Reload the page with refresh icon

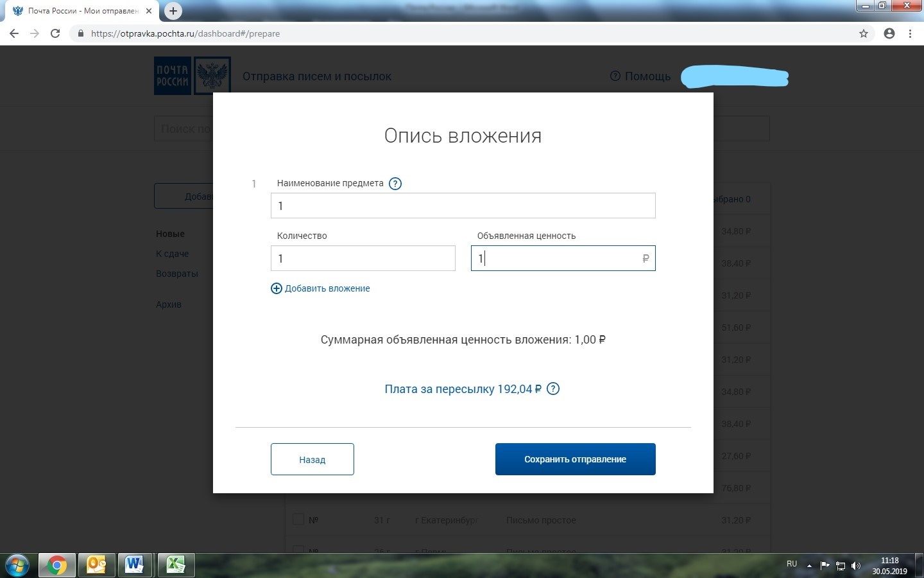pyautogui.click(x=55, y=33)
